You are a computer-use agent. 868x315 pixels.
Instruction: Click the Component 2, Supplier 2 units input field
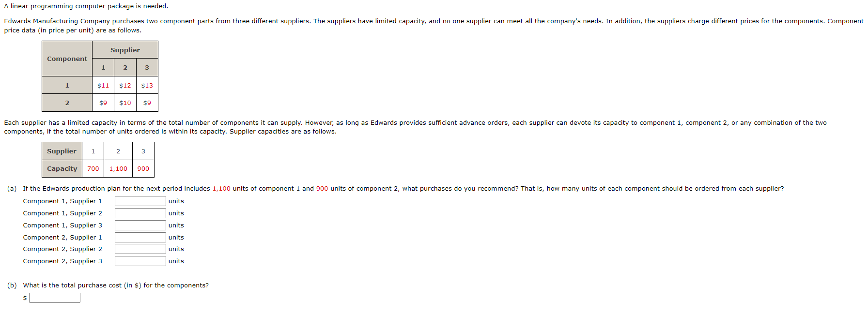click(139, 249)
